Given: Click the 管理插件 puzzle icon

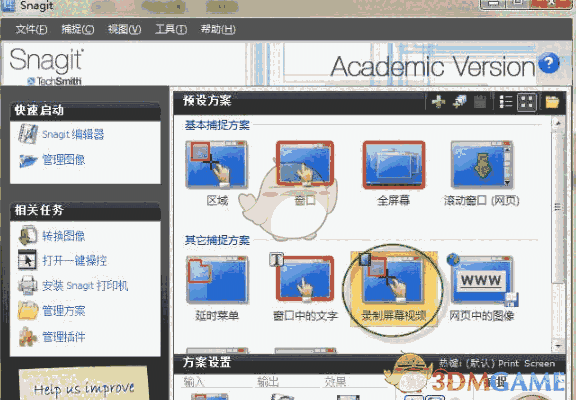Looking at the screenshot, I should [x=28, y=336].
